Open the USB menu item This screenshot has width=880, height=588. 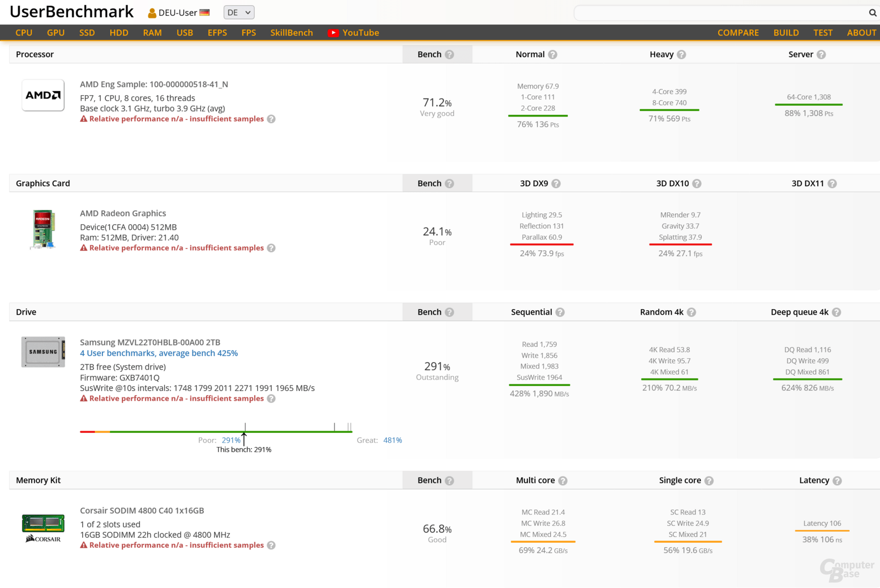pyautogui.click(x=185, y=33)
